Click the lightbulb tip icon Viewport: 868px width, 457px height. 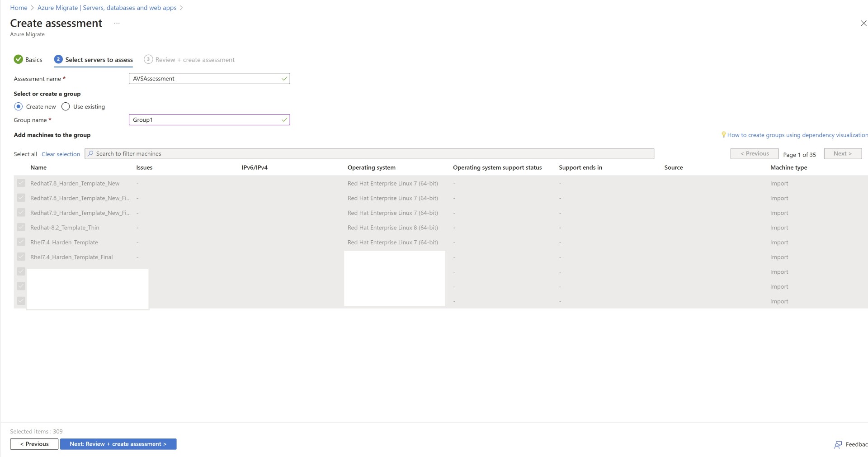click(723, 135)
